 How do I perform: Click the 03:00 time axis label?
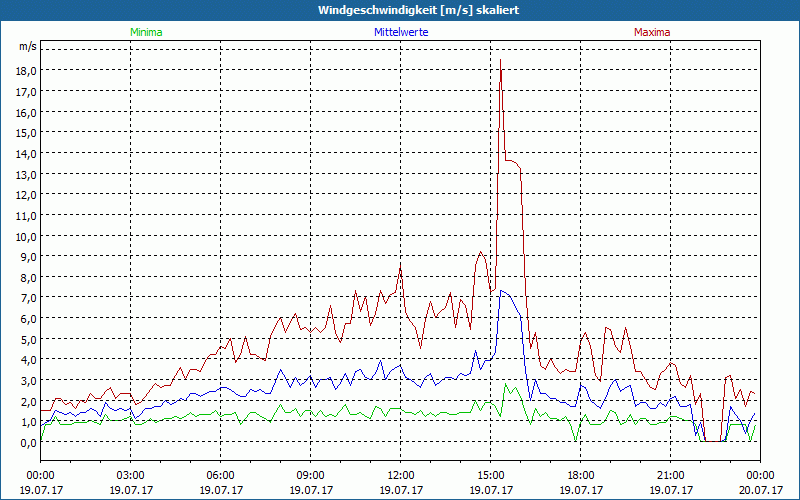point(131,476)
